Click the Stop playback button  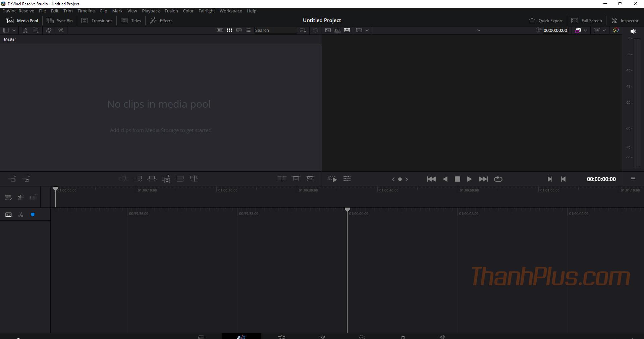pyautogui.click(x=457, y=179)
